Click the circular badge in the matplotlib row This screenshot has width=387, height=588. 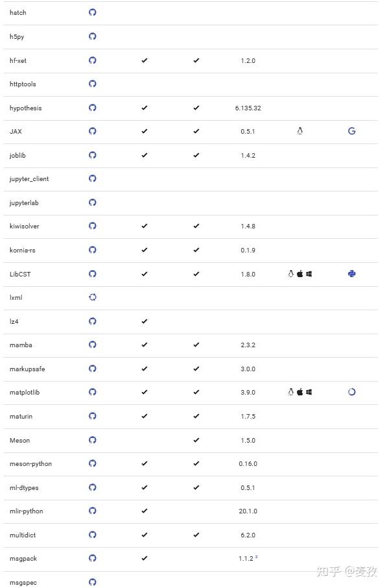tap(351, 392)
